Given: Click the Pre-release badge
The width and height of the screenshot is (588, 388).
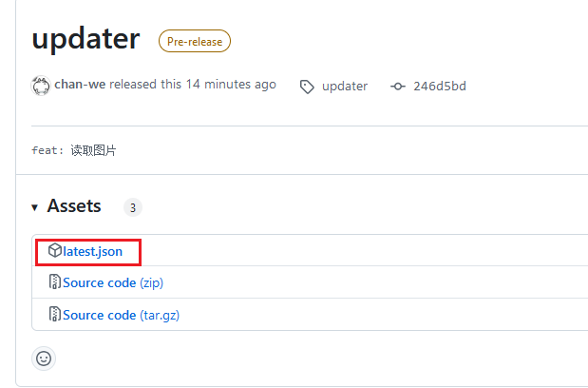Looking at the screenshot, I should (x=193, y=41).
